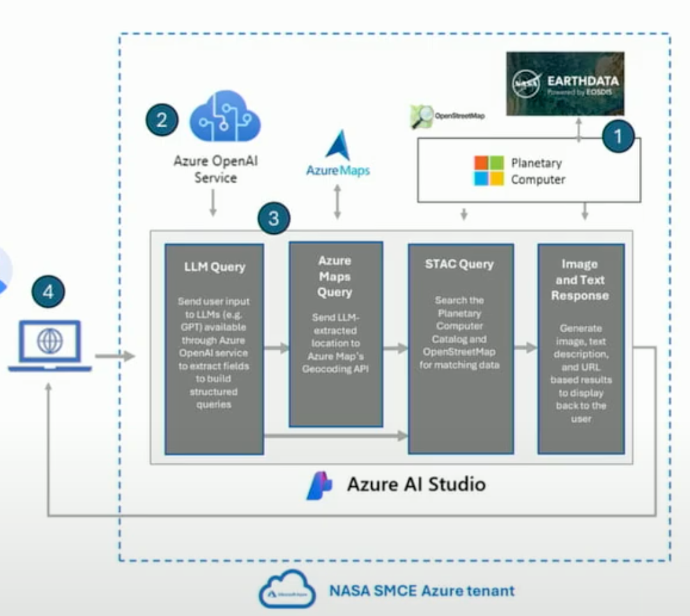Click the LLM Query box
The width and height of the screenshot is (690, 616).
(x=214, y=349)
